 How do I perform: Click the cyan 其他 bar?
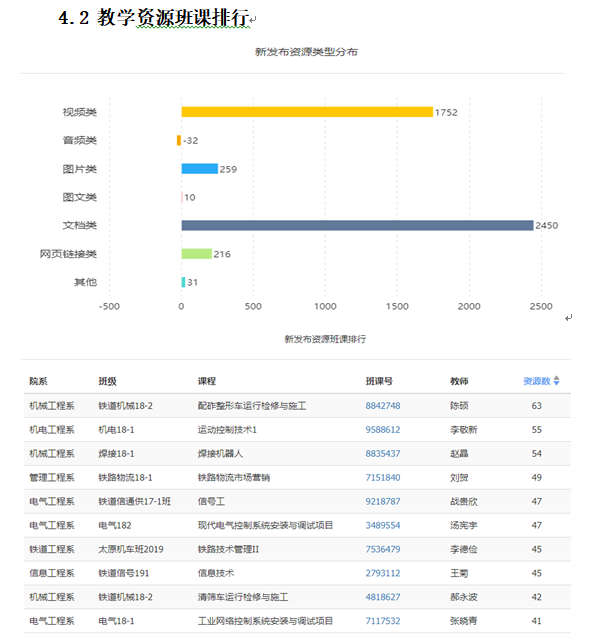183,282
